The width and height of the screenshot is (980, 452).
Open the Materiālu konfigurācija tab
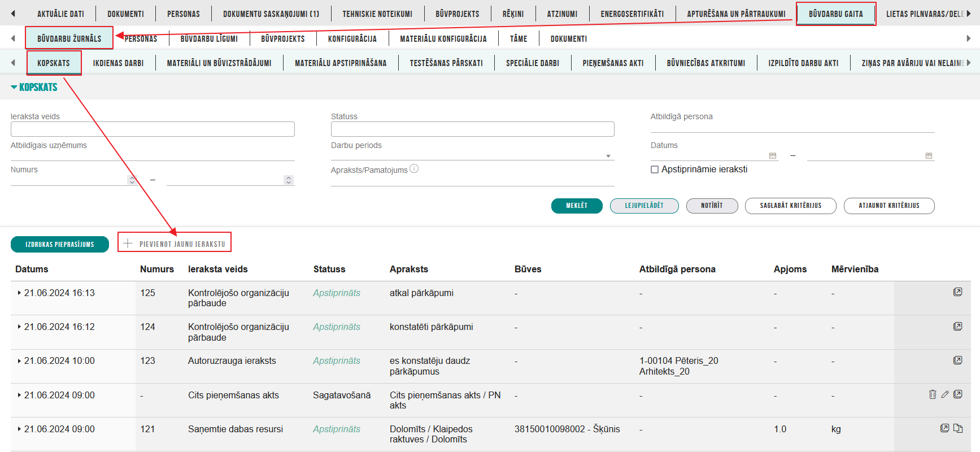tap(443, 38)
